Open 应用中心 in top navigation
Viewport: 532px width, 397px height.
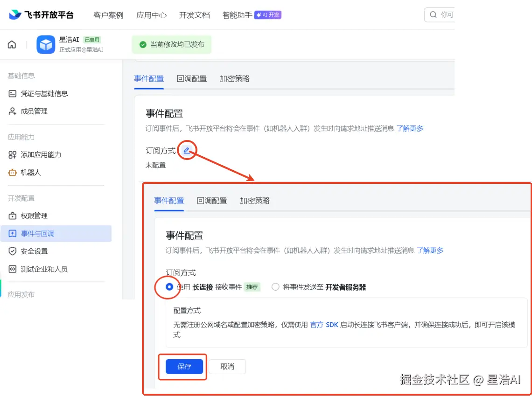coord(151,15)
